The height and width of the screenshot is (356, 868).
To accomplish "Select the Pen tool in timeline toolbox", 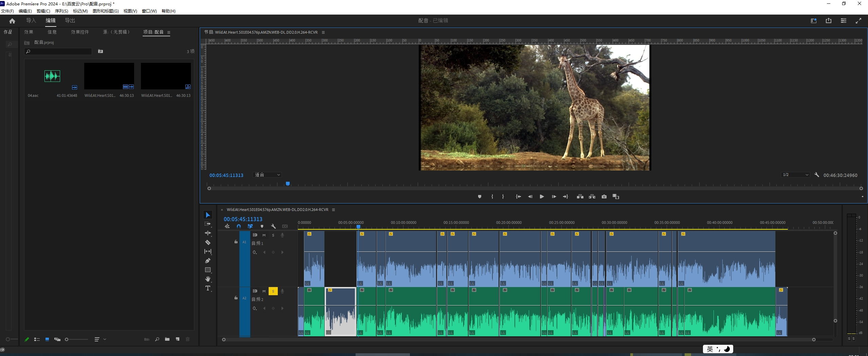I will click(x=208, y=261).
